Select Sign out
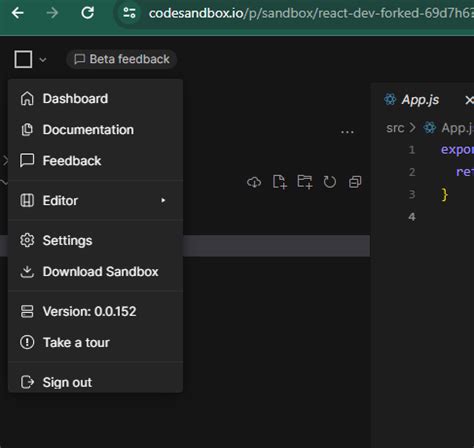This screenshot has height=448, width=474. pos(95,382)
